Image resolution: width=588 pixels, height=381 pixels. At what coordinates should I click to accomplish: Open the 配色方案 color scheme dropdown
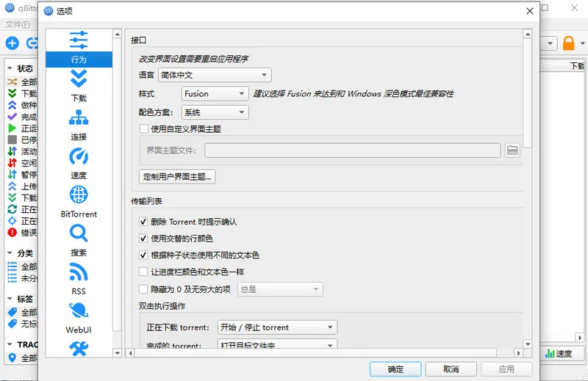(x=215, y=112)
